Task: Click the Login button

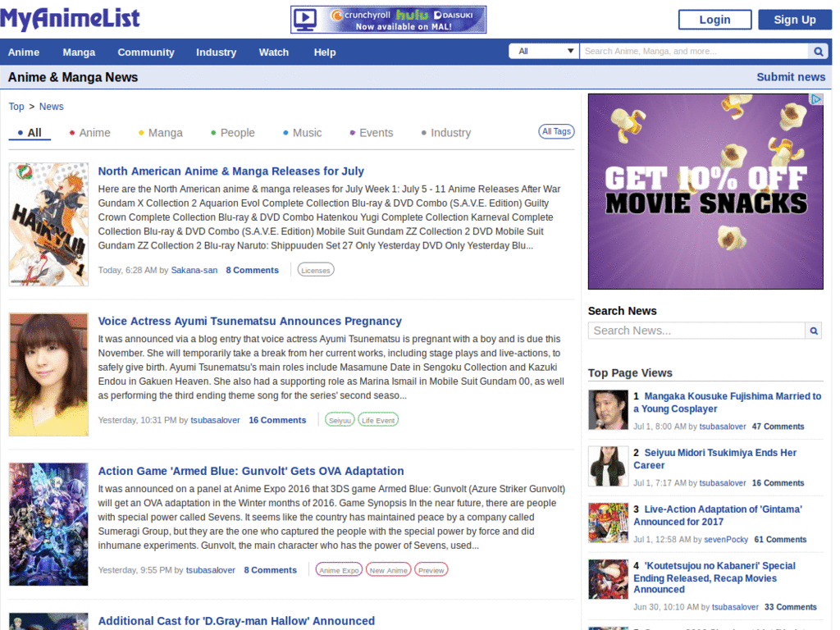Action: point(714,20)
